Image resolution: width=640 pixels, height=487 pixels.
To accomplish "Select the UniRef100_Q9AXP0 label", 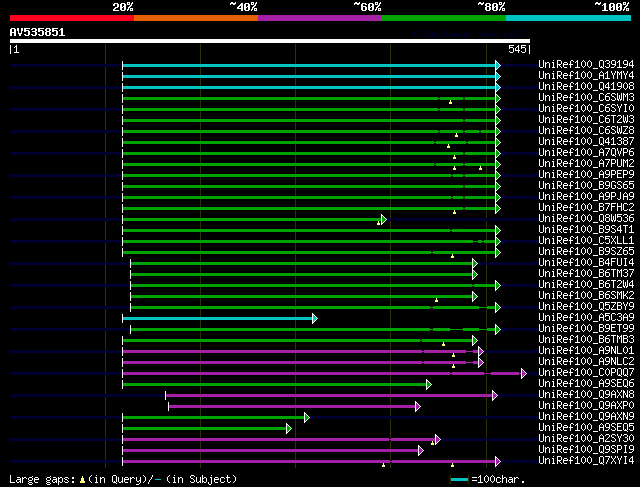I will coord(586,406).
